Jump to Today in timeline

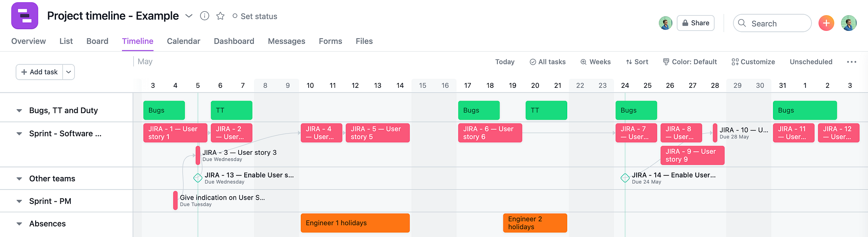[505, 62]
